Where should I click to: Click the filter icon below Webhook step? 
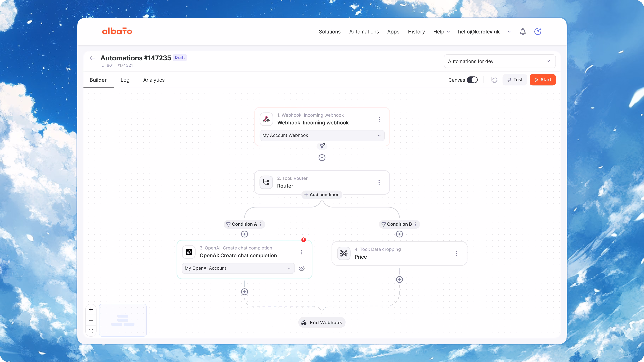pyautogui.click(x=322, y=146)
